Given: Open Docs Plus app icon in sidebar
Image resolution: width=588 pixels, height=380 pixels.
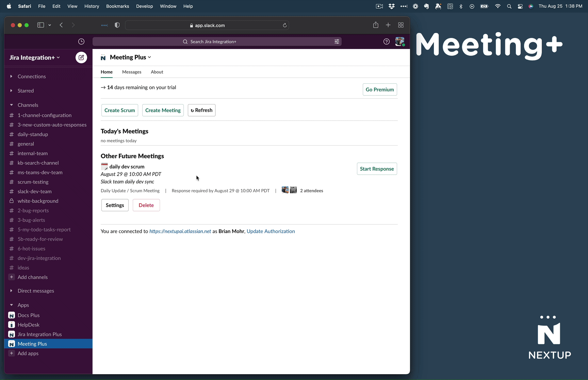Looking at the screenshot, I should 12,315.
